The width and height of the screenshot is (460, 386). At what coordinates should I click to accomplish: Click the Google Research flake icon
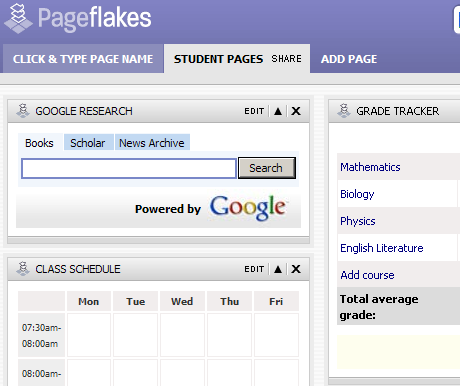[23, 111]
